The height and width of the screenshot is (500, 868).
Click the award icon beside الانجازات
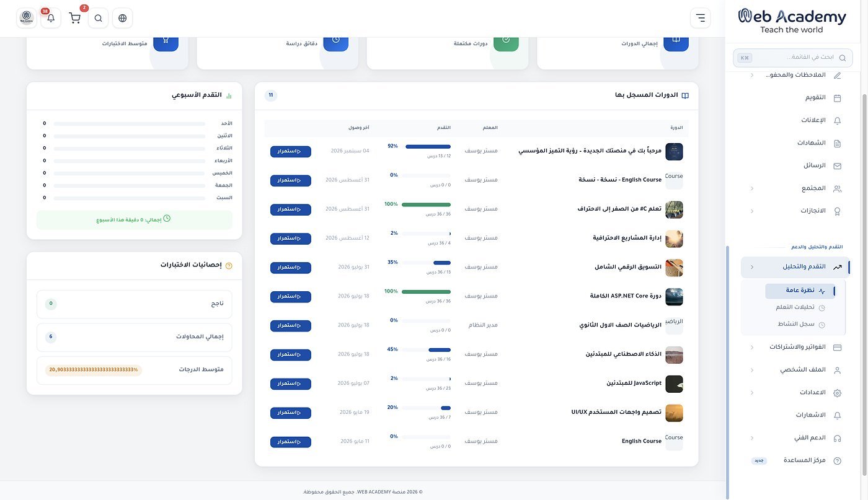(837, 211)
